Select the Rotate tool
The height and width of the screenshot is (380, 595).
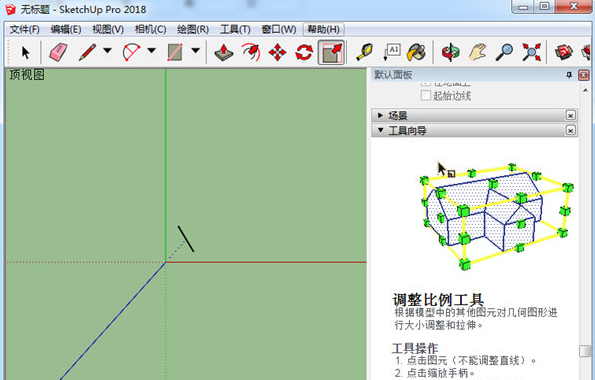(304, 52)
